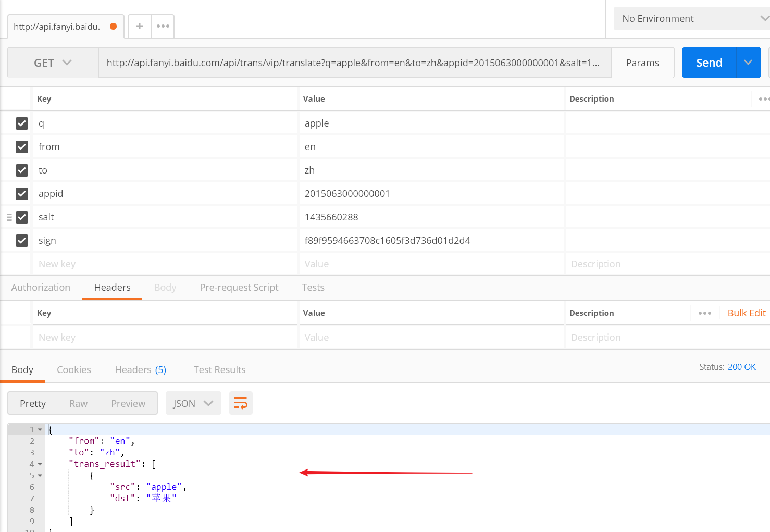This screenshot has height=532, width=770.
Task: Uncheck the appid parameter checkbox
Action: tap(22, 194)
